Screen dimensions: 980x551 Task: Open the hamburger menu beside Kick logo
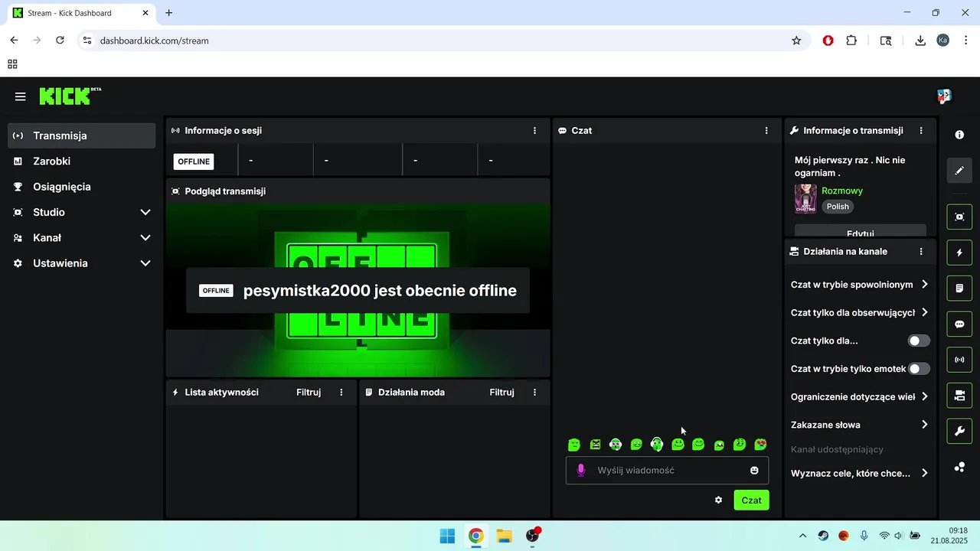pyautogui.click(x=20, y=96)
